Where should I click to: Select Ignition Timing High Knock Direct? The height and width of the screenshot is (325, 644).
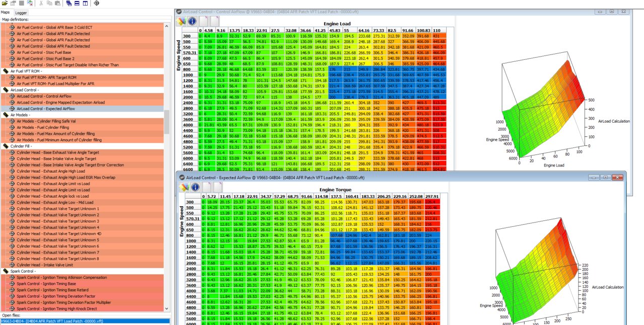[x=82, y=308]
